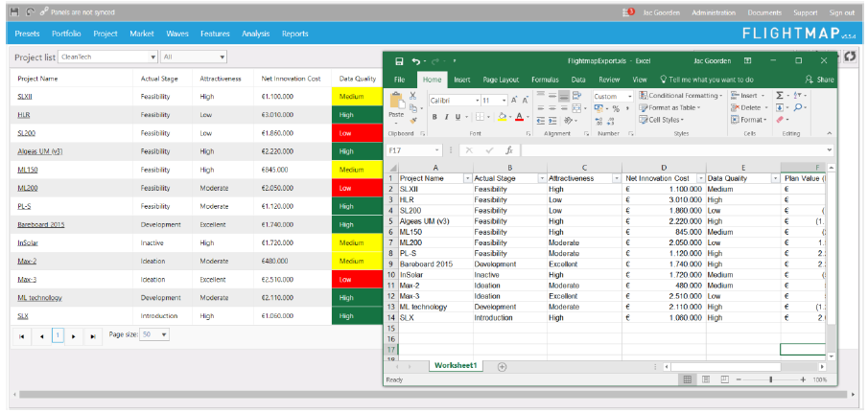Screen dimensions: 868x413
Task: Open the Excel File tab
Action: [400, 80]
